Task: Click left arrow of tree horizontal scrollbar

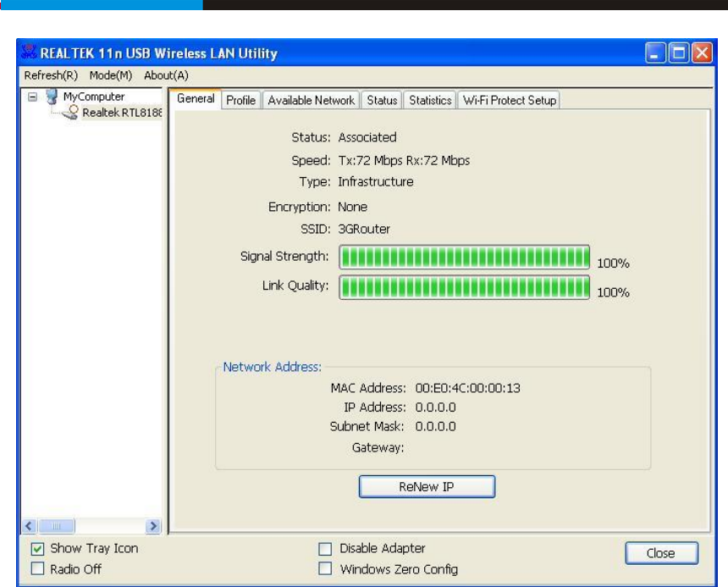Action: pyautogui.click(x=30, y=526)
